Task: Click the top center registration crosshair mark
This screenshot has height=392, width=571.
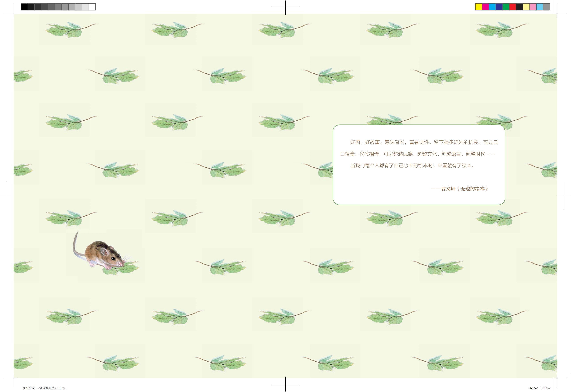Action: click(x=285, y=7)
